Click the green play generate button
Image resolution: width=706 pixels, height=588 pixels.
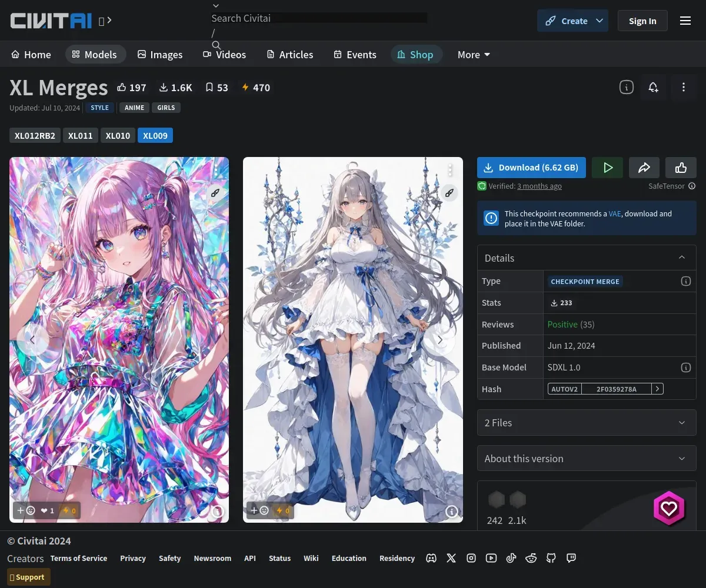[608, 168]
